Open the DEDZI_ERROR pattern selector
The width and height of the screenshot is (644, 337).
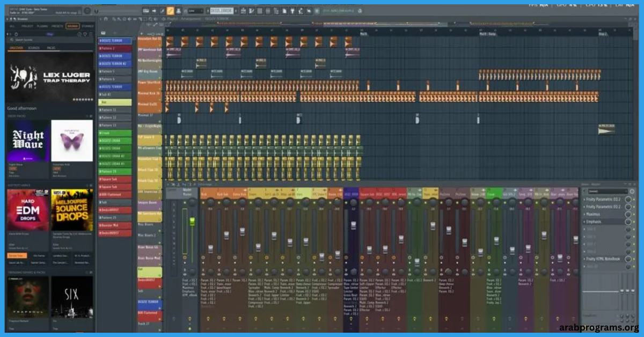click(x=222, y=11)
